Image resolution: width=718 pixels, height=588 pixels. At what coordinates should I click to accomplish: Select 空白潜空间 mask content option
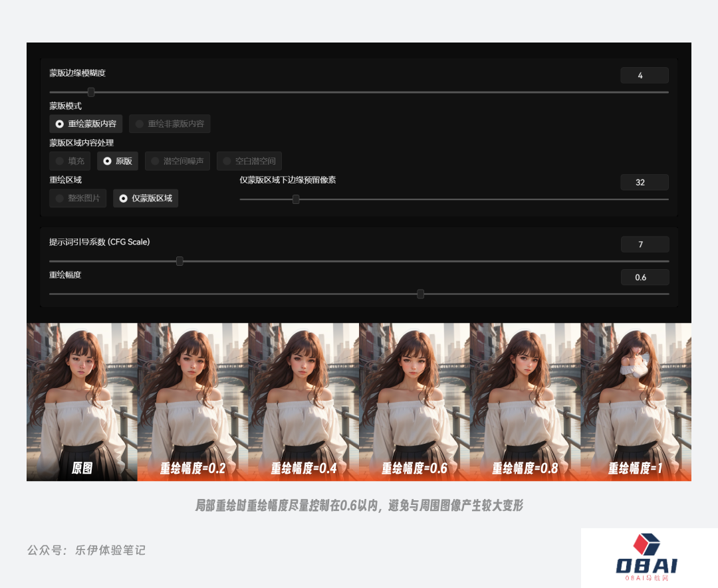click(249, 161)
